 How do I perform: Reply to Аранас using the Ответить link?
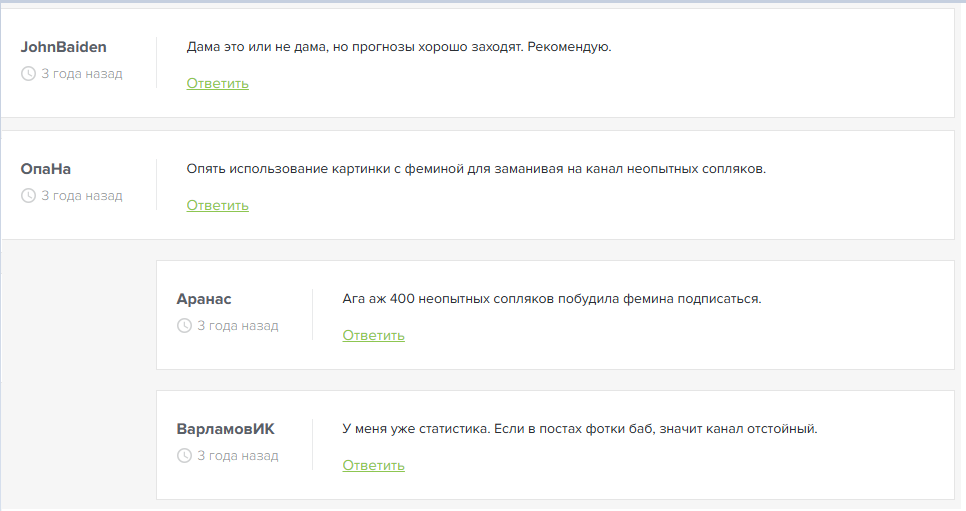[x=373, y=335]
